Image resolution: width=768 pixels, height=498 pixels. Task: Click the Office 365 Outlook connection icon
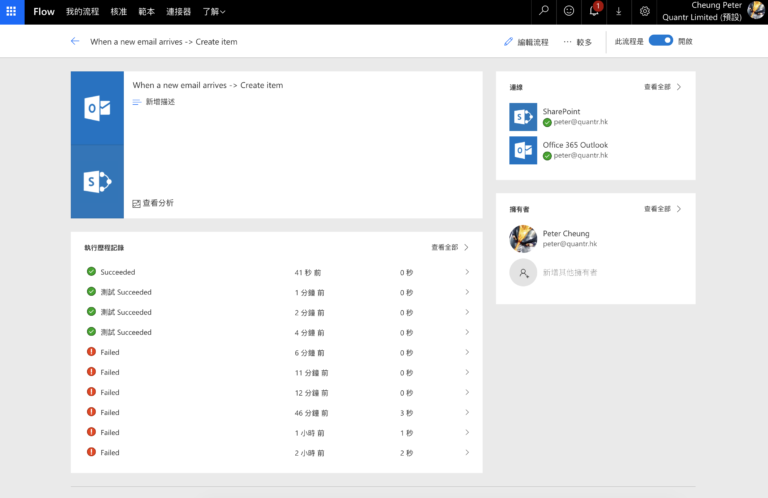coord(523,150)
